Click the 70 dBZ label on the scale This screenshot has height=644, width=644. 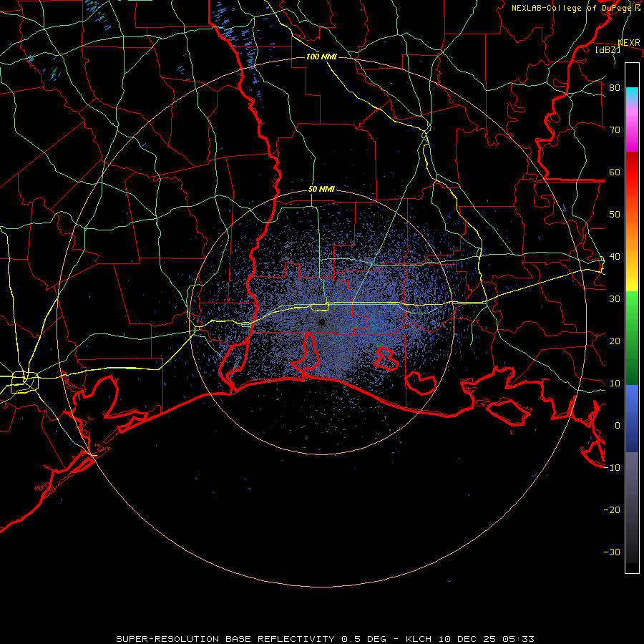[x=615, y=130]
